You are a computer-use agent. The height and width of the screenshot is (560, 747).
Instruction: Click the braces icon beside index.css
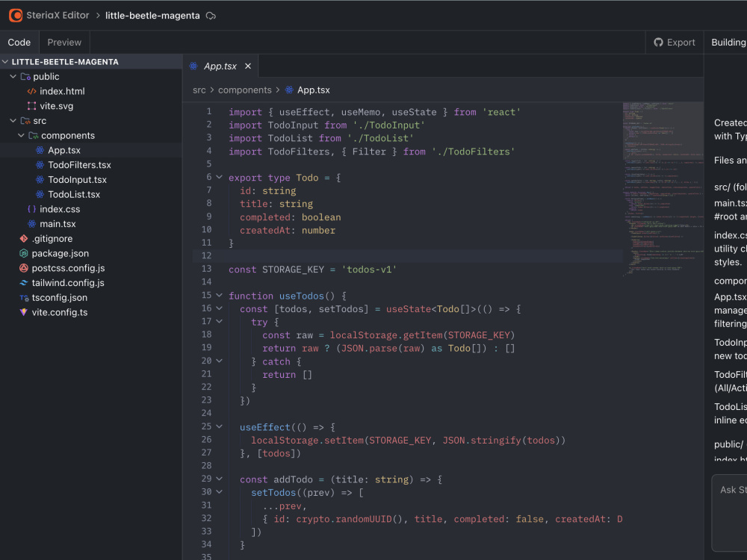click(32, 209)
